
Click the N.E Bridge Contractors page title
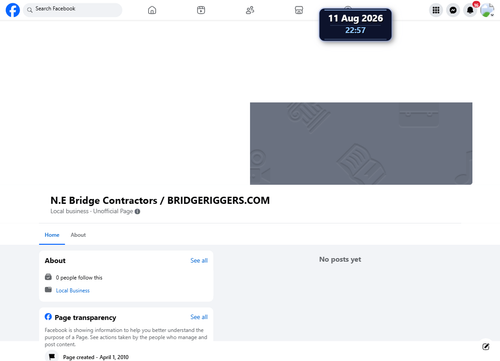click(160, 200)
